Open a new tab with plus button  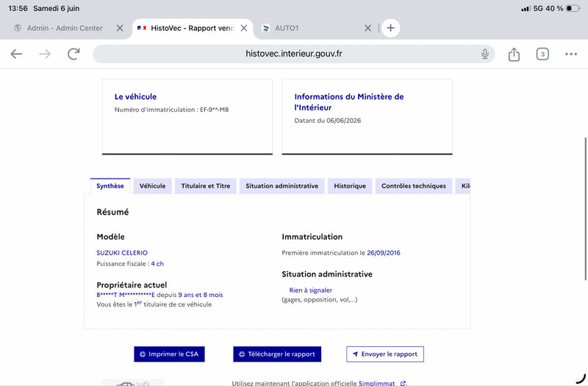tap(390, 28)
